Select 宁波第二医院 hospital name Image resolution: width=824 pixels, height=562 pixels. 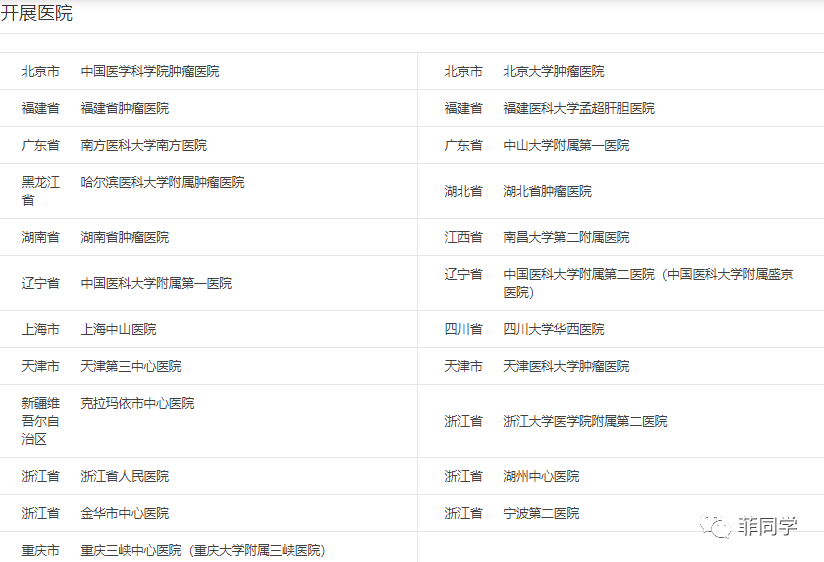[541, 513]
